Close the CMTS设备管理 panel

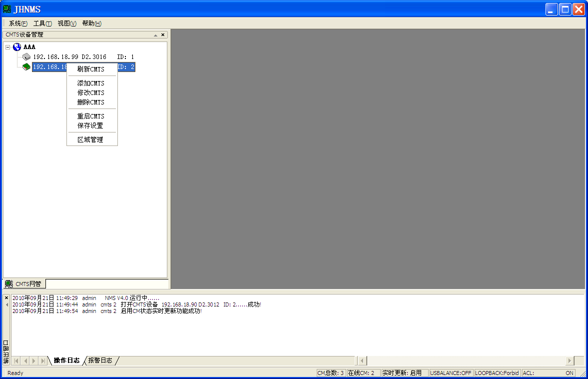(163, 35)
